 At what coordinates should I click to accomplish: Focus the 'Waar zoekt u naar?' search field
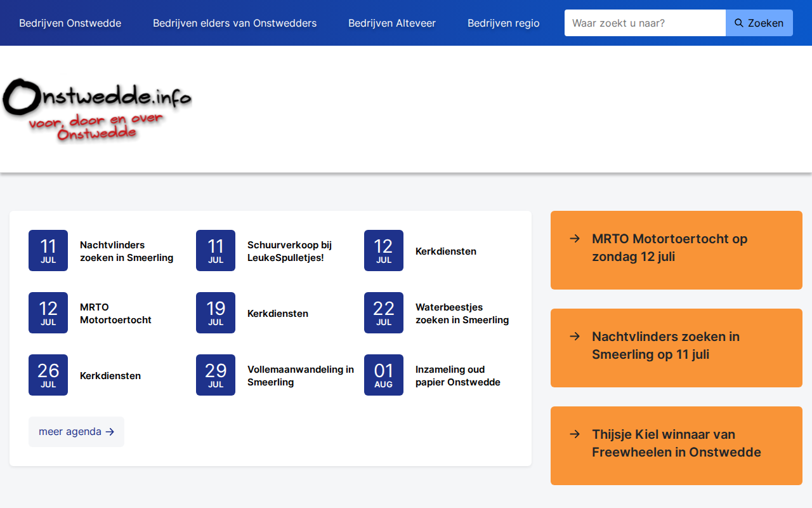click(645, 23)
